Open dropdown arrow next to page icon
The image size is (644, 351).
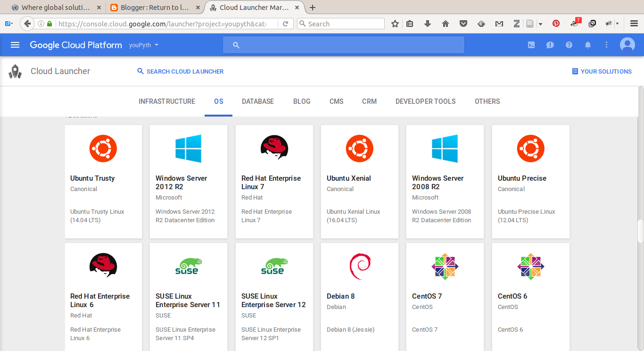pyautogui.click(x=540, y=24)
